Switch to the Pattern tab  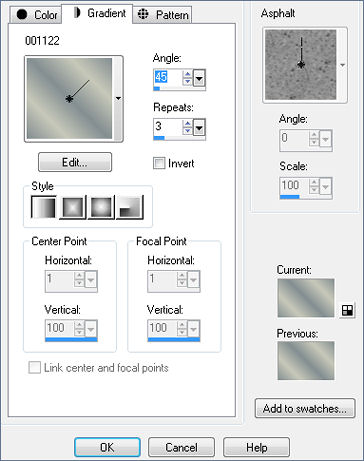pyautogui.click(x=162, y=15)
